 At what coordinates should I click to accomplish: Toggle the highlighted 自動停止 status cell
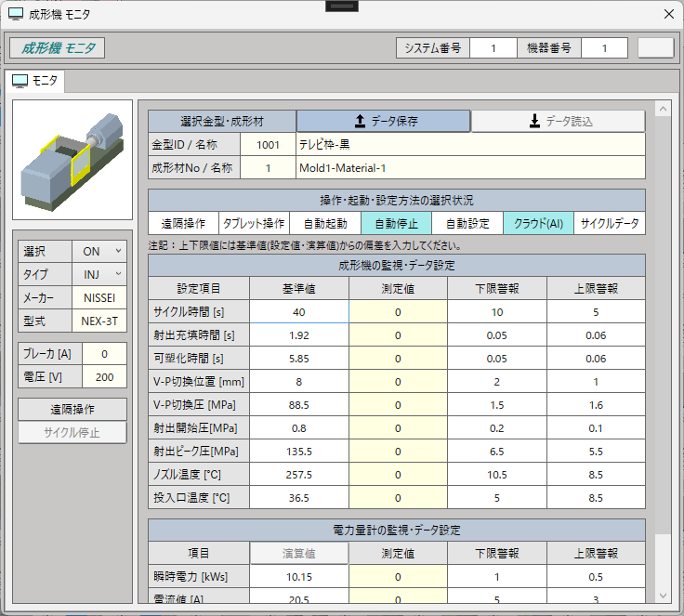tap(396, 224)
